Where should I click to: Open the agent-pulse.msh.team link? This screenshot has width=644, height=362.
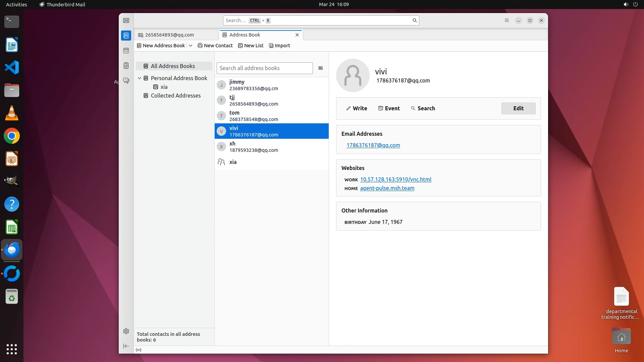387,188
